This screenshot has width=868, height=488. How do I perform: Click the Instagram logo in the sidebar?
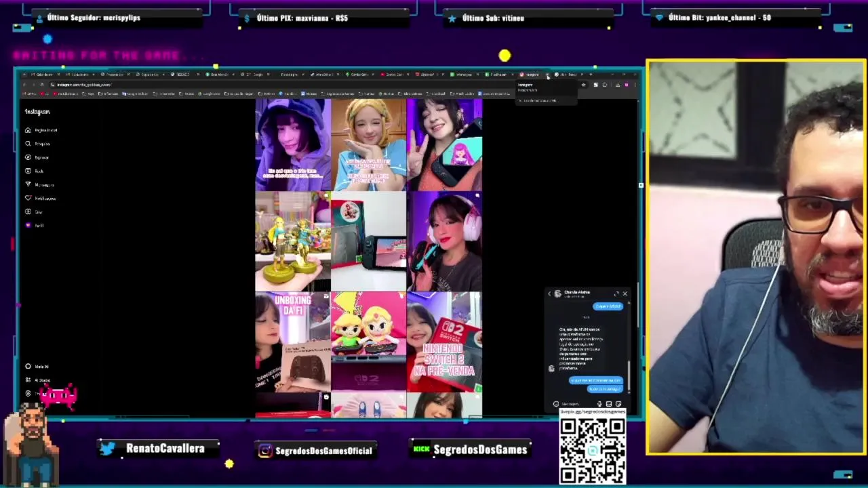click(x=37, y=111)
